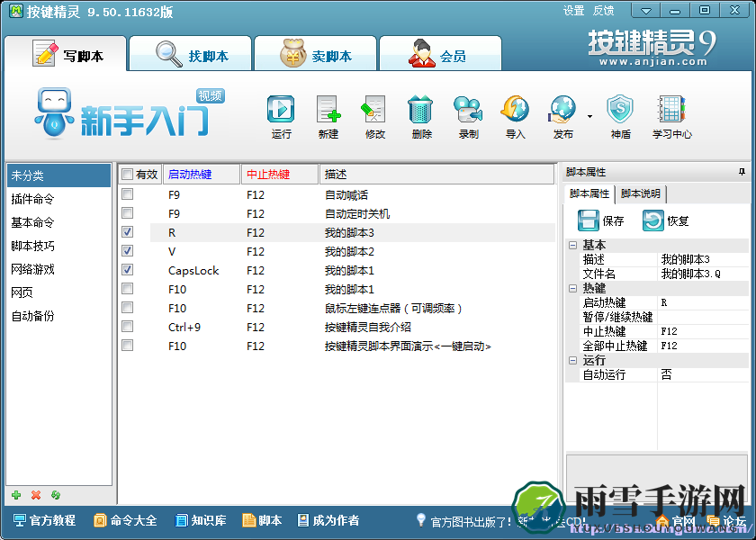Select the 自动备份 category
Image resolution: width=756 pixels, height=540 pixels.
(58, 316)
